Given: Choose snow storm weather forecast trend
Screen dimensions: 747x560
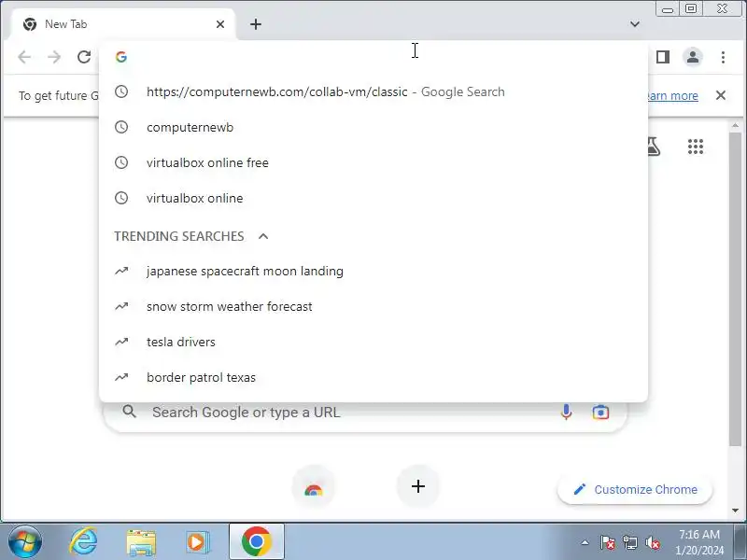Looking at the screenshot, I should [373, 306].
